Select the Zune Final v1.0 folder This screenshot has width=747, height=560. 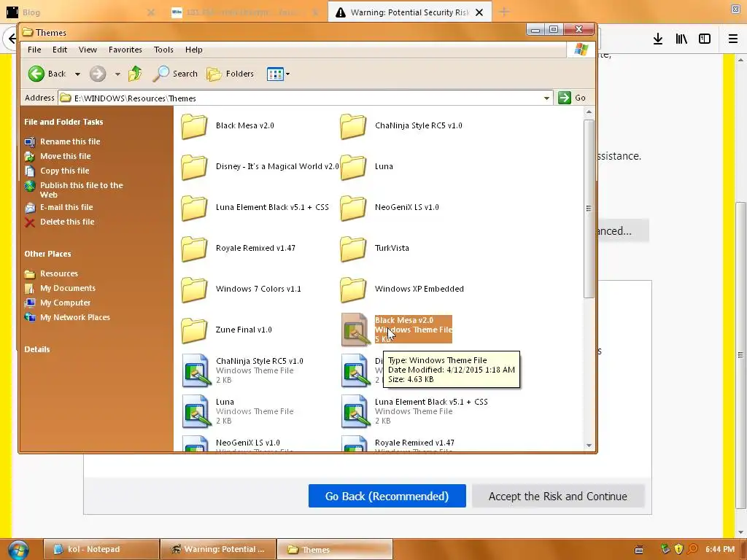coord(226,330)
